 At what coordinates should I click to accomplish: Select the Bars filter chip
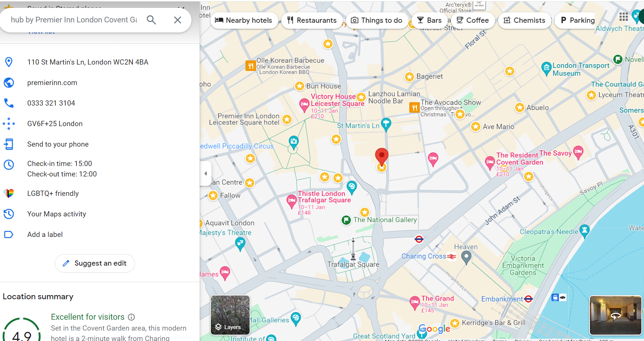click(429, 20)
